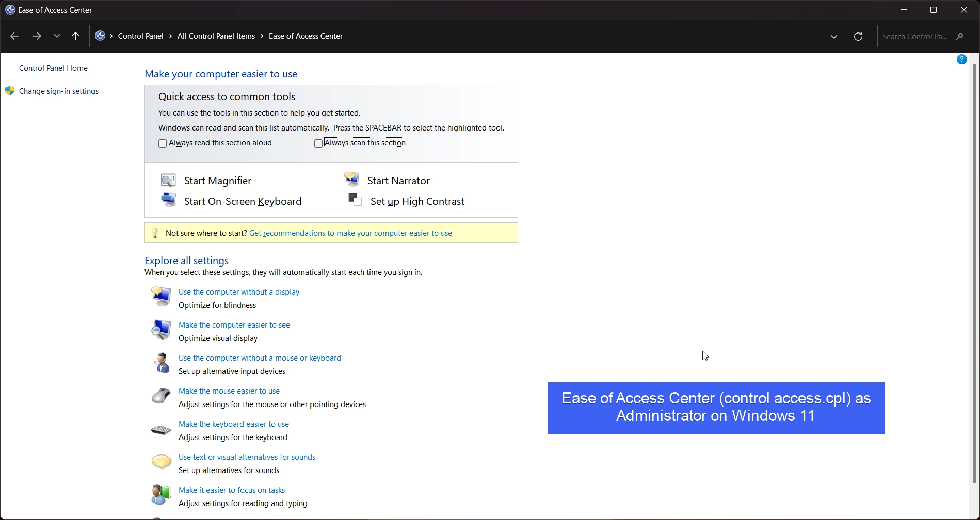Open 'Change sign-in settings' link
980x520 pixels.
pyautogui.click(x=59, y=91)
